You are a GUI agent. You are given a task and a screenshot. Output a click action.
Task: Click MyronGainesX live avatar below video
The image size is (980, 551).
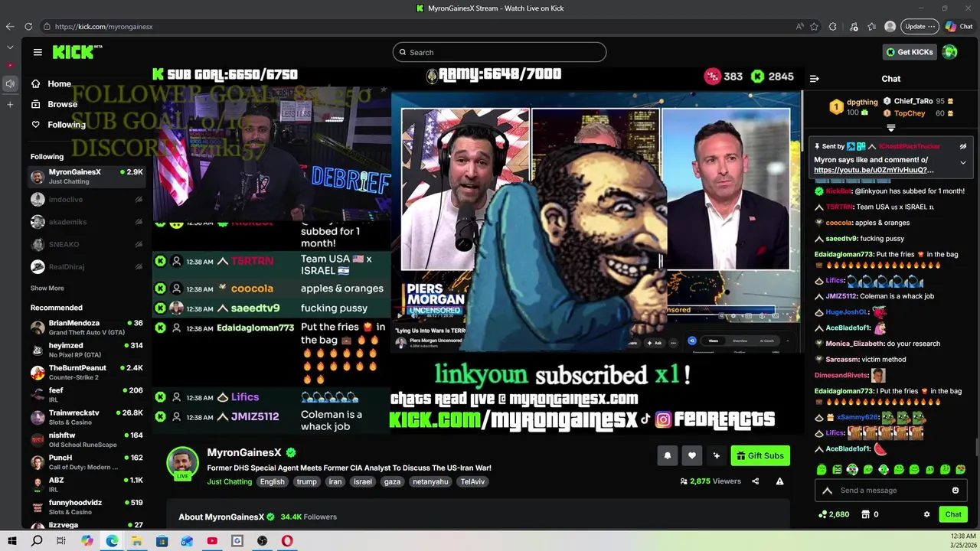point(183,463)
